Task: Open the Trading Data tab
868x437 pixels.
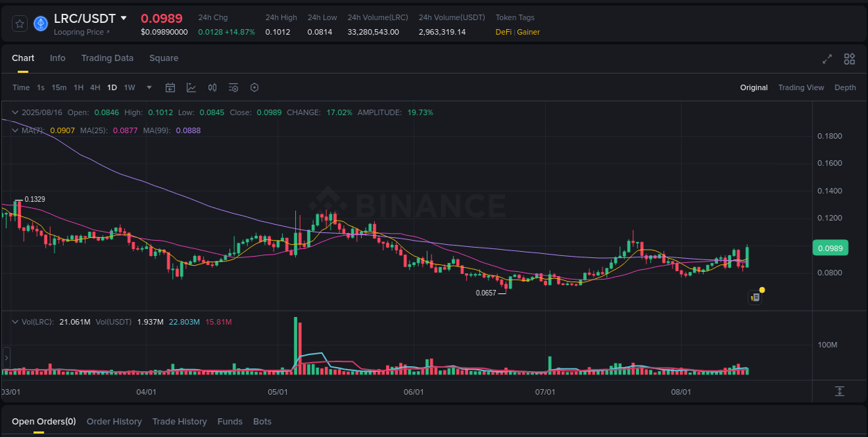Action: [107, 58]
